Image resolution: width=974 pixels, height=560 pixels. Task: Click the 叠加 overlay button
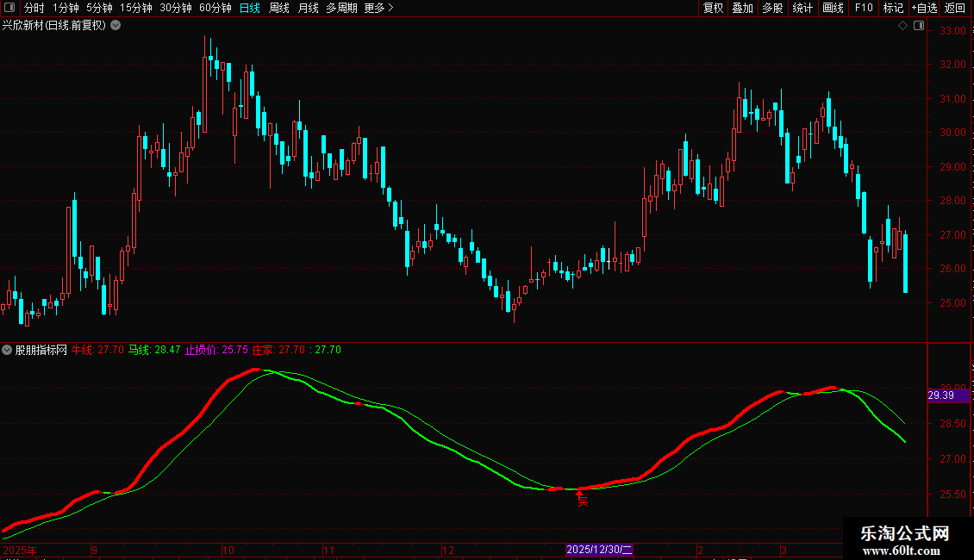pos(742,8)
